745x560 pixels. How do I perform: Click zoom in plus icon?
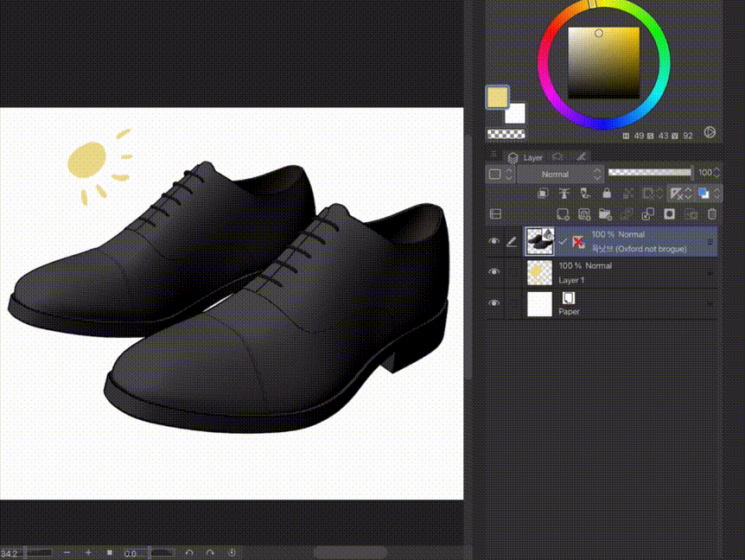click(x=88, y=553)
